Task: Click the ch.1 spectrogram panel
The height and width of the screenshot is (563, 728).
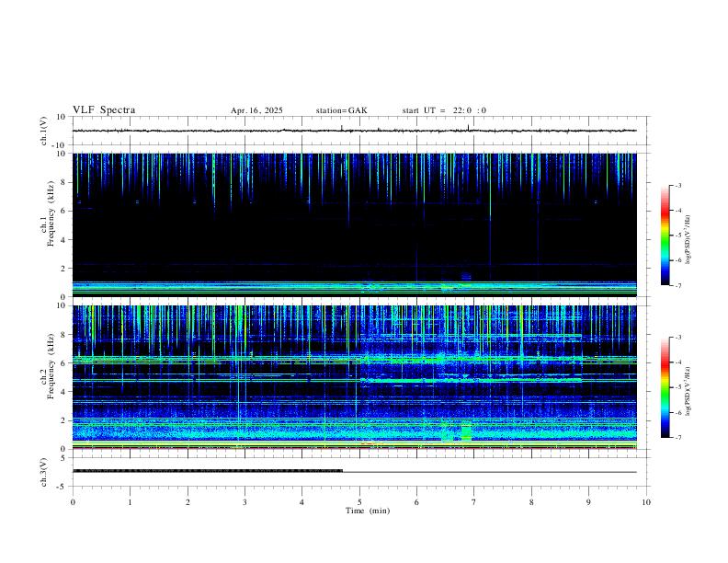Action: pyautogui.click(x=354, y=224)
